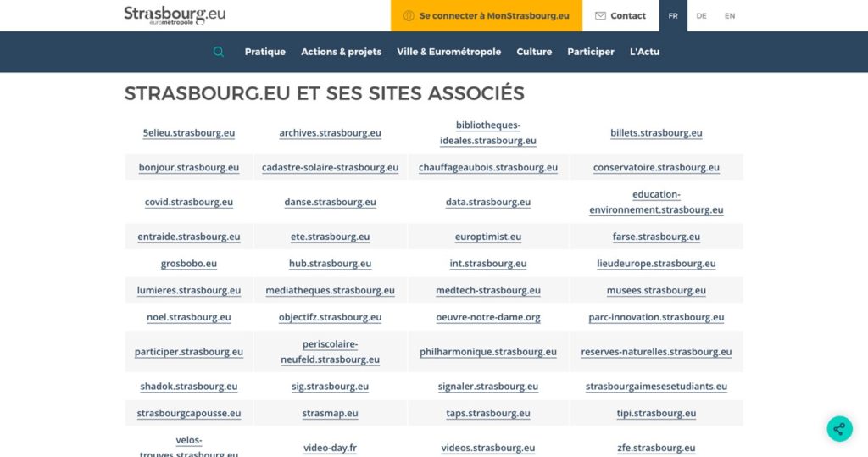The image size is (868, 457).
Task: Open the archives.strasbourg.eu link
Action: pyautogui.click(x=330, y=133)
